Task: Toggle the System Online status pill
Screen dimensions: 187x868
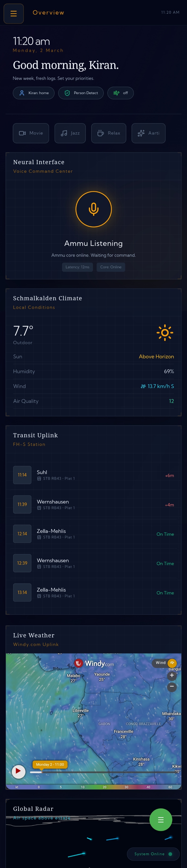Action: coord(153,854)
